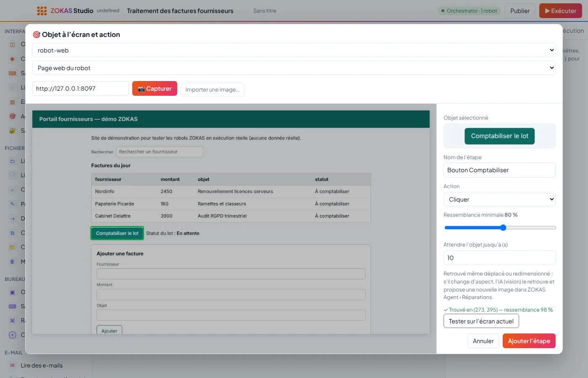
Task: Click Tester sur l'écran actuel
Action: (481, 321)
